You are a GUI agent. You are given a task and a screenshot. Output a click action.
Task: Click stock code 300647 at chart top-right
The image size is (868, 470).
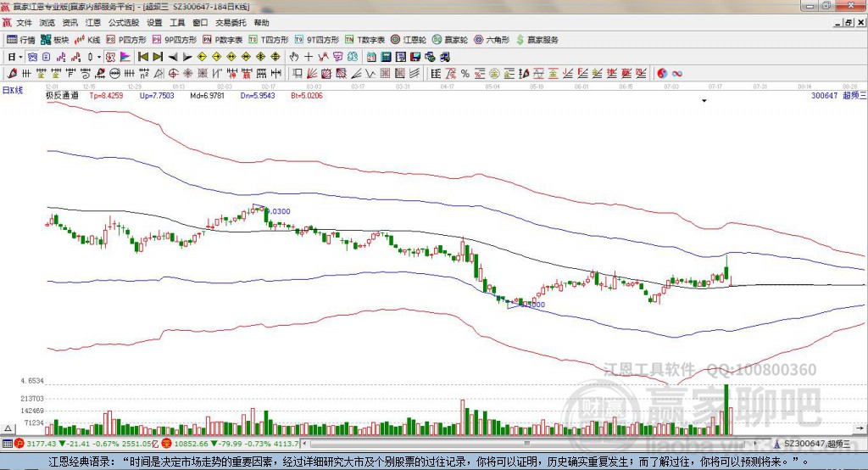[824, 95]
